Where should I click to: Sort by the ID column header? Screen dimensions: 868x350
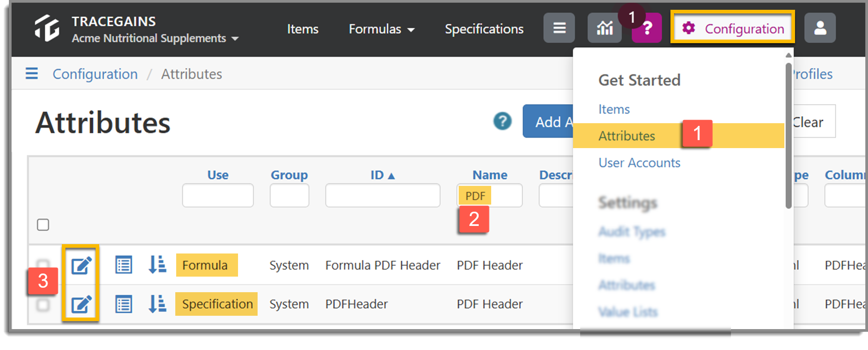(x=383, y=175)
